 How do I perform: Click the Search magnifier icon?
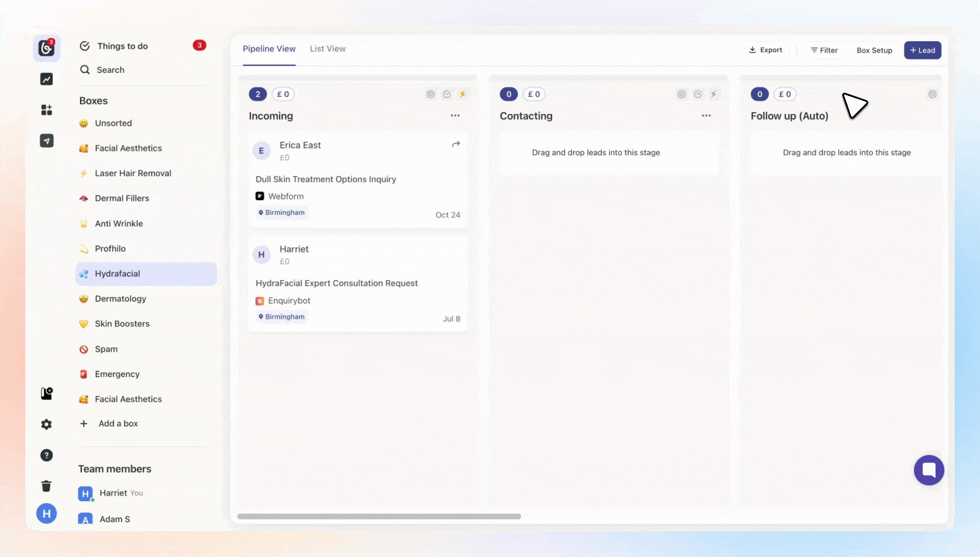(x=85, y=70)
